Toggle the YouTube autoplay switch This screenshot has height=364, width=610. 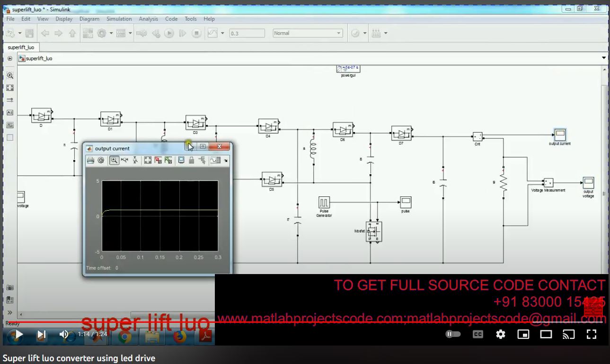coord(453,334)
